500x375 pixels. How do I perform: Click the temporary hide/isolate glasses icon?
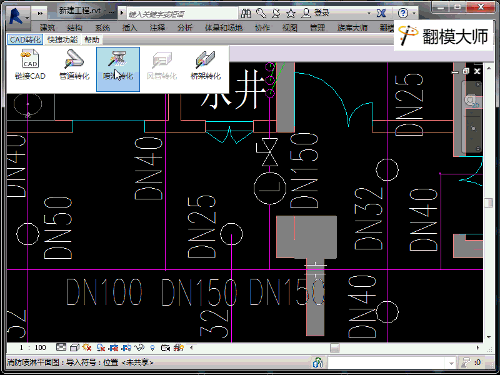139,348
